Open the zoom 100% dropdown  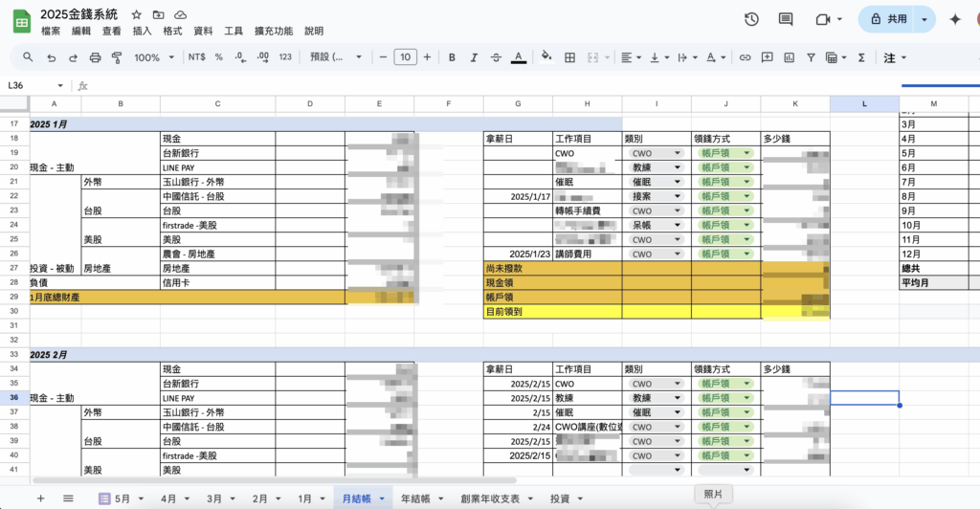[153, 57]
